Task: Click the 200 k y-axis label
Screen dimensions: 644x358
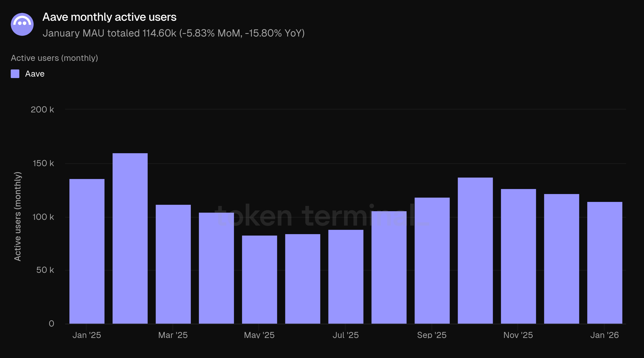Action: tap(42, 110)
